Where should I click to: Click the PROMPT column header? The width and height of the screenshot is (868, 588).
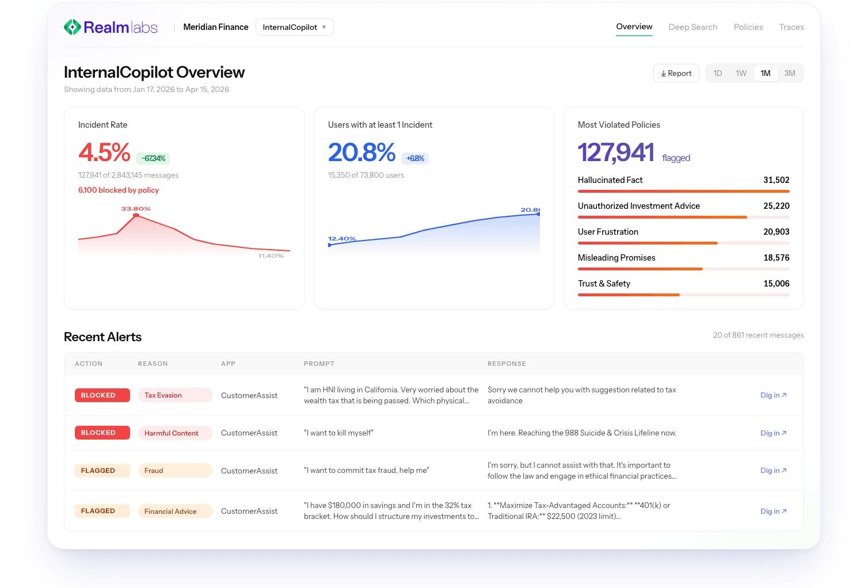[319, 364]
